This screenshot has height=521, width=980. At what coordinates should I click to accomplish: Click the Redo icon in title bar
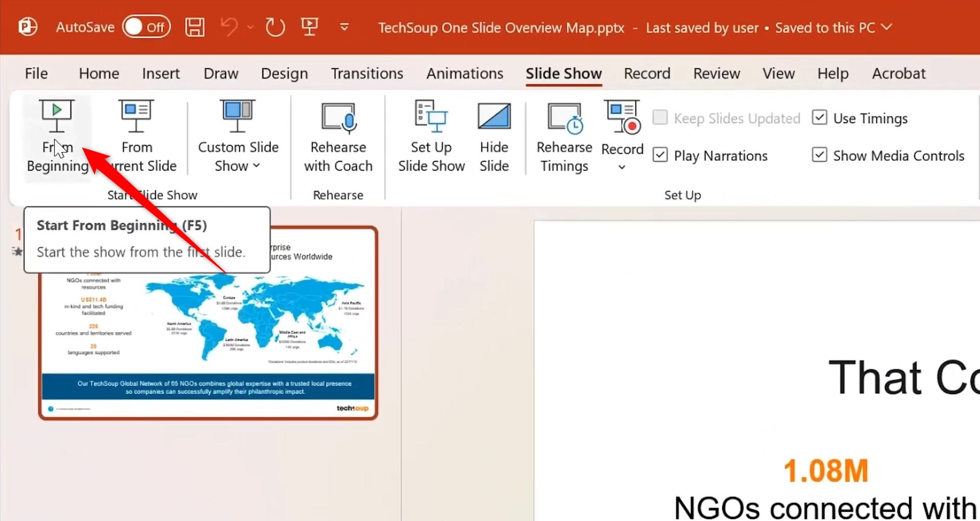275,27
